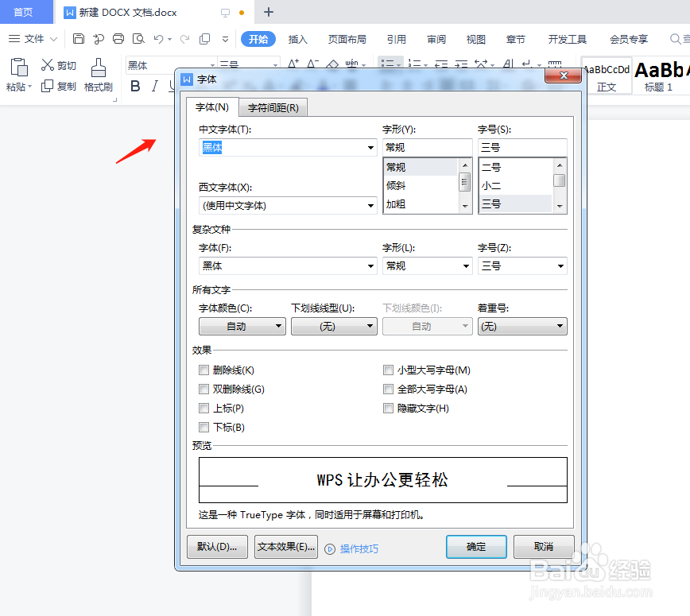The height and width of the screenshot is (616, 690).
Task: Open Print Preview from quick access toolbar
Action: click(x=138, y=39)
